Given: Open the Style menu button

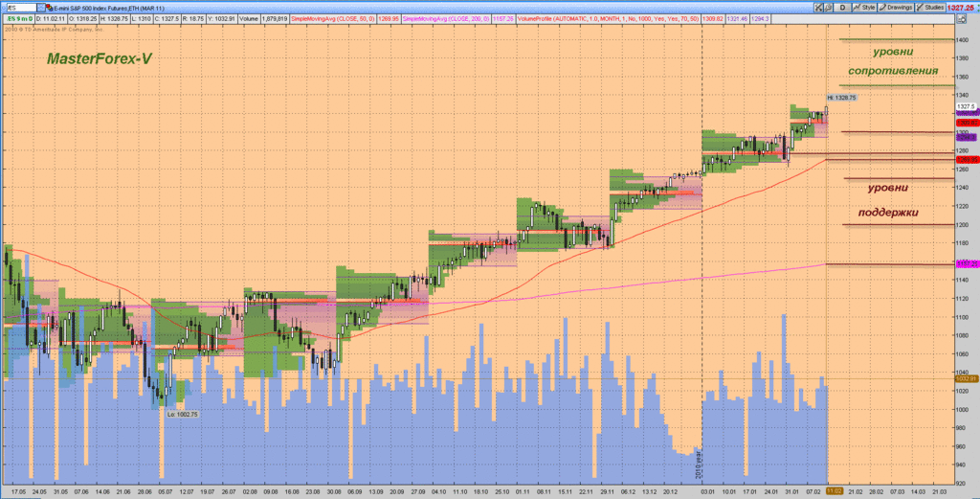Looking at the screenshot, I should tap(864, 8).
